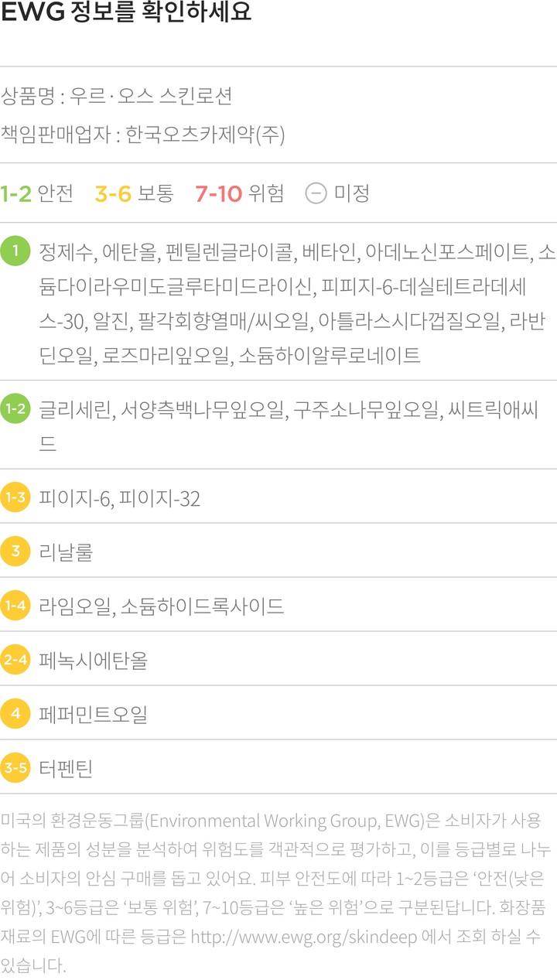
Task: Click the minus-circle 미정 icon
Action: [316, 193]
